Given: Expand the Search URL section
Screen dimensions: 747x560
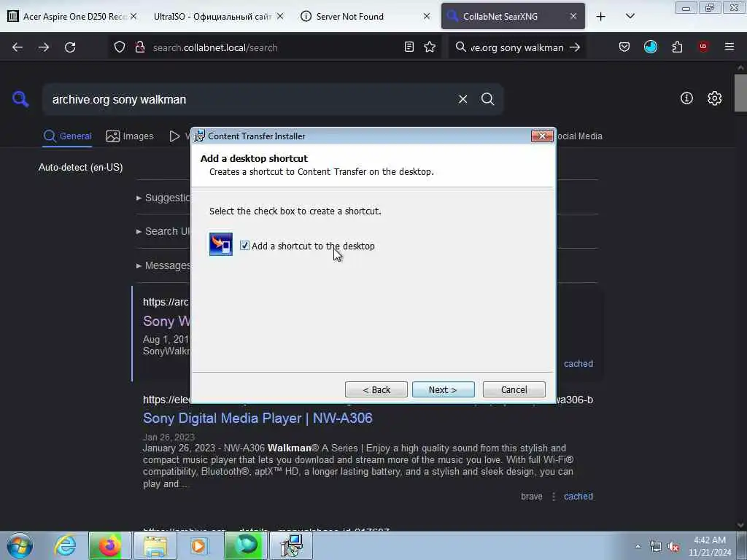Looking at the screenshot, I should pyautogui.click(x=163, y=231).
